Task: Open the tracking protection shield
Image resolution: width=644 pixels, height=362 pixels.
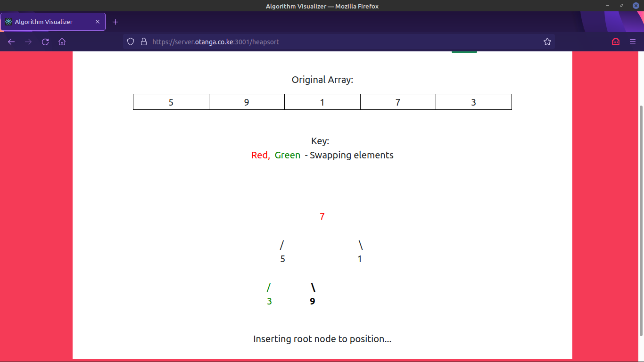Action: point(131,41)
